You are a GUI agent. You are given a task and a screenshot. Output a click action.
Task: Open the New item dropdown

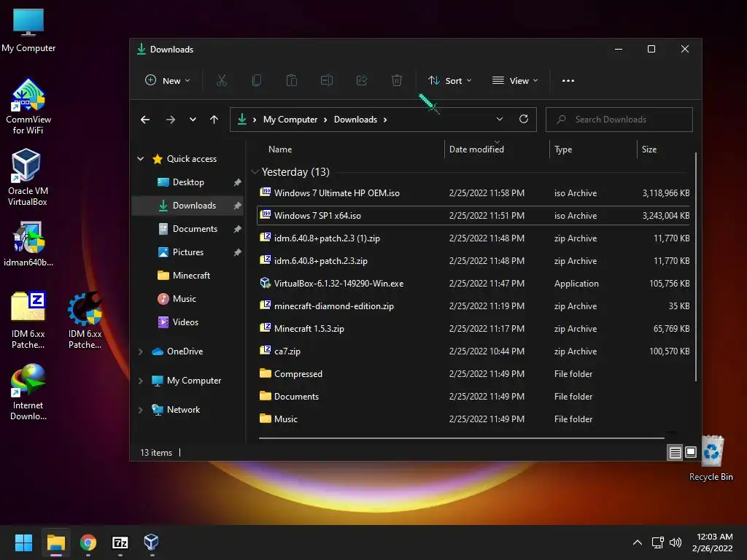coord(168,80)
